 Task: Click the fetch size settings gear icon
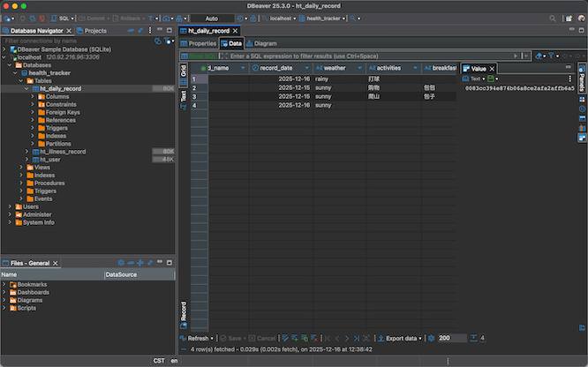(x=432, y=338)
